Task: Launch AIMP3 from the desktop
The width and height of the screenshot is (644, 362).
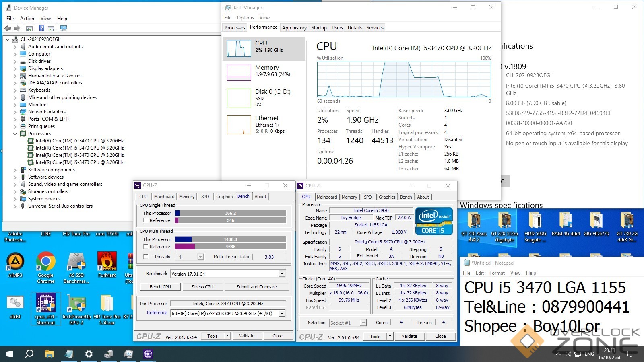Action: pyautogui.click(x=15, y=265)
